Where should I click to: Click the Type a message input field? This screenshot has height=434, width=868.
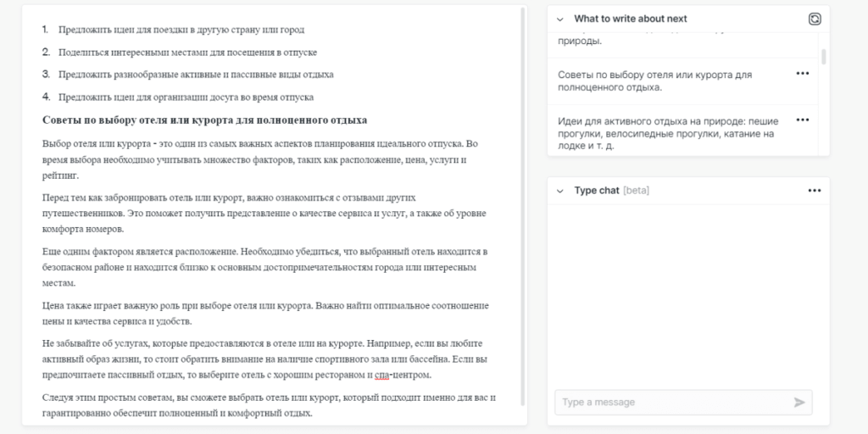click(x=674, y=402)
